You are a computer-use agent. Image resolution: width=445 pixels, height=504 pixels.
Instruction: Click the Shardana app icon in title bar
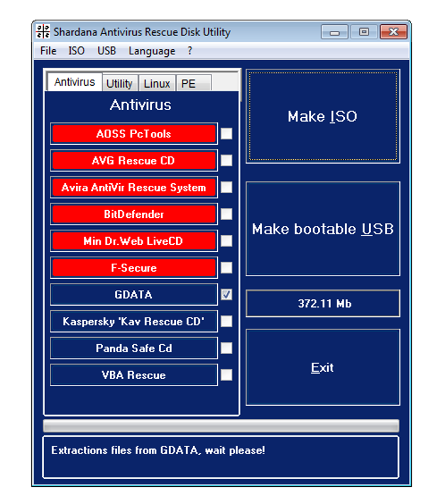[43, 32]
